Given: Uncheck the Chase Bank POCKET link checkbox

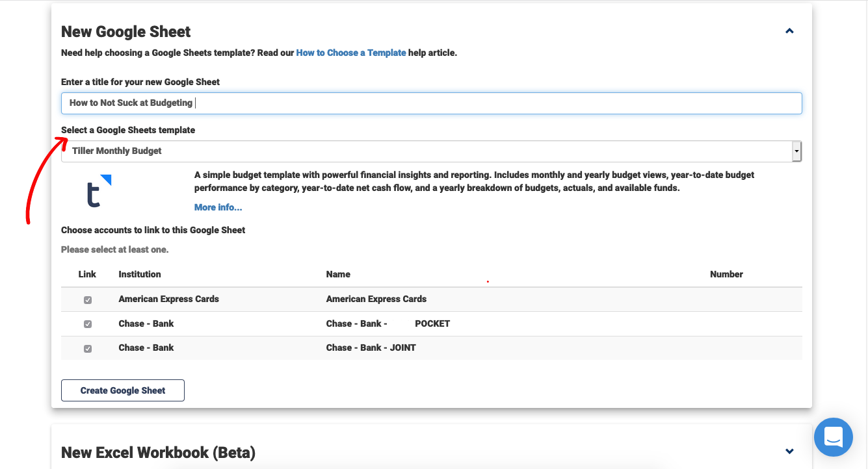Looking at the screenshot, I should point(88,324).
